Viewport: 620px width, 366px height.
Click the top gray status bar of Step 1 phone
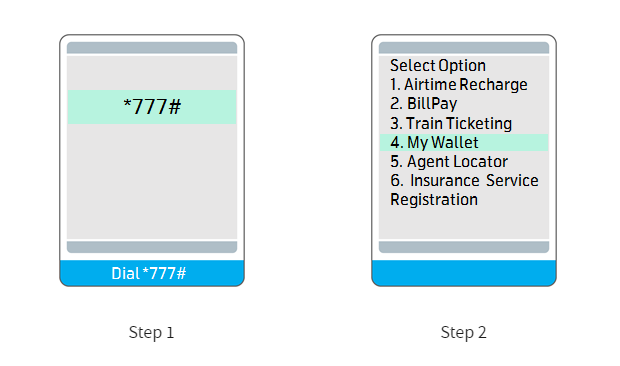152,48
